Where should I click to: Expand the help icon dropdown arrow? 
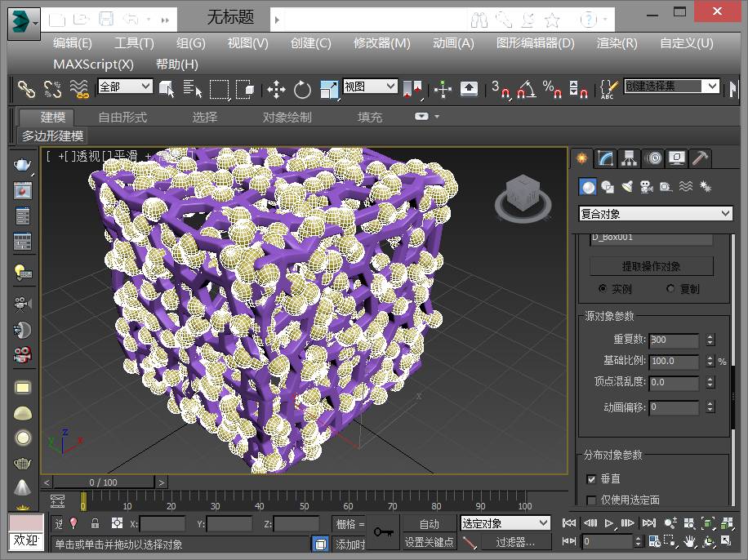coord(605,20)
